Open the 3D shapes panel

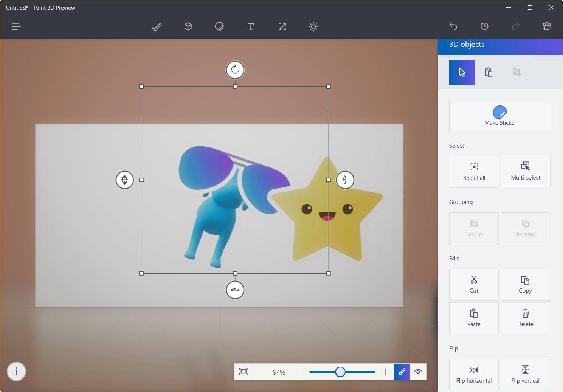click(188, 26)
